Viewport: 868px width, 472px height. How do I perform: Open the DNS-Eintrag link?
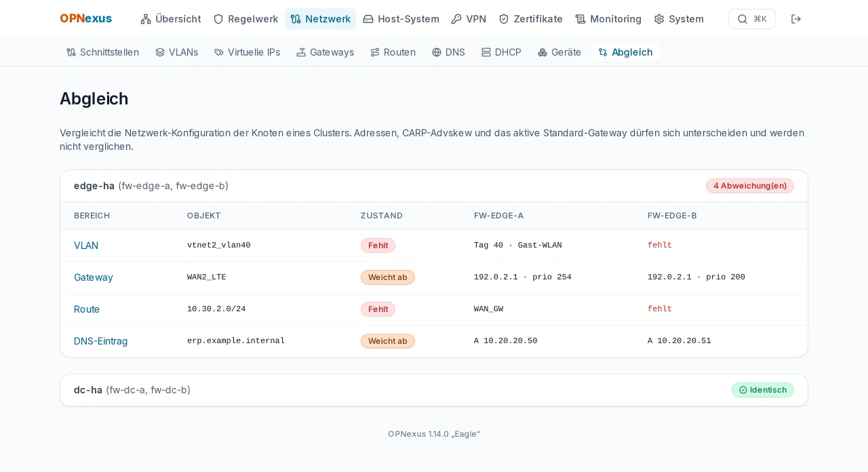tap(100, 341)
